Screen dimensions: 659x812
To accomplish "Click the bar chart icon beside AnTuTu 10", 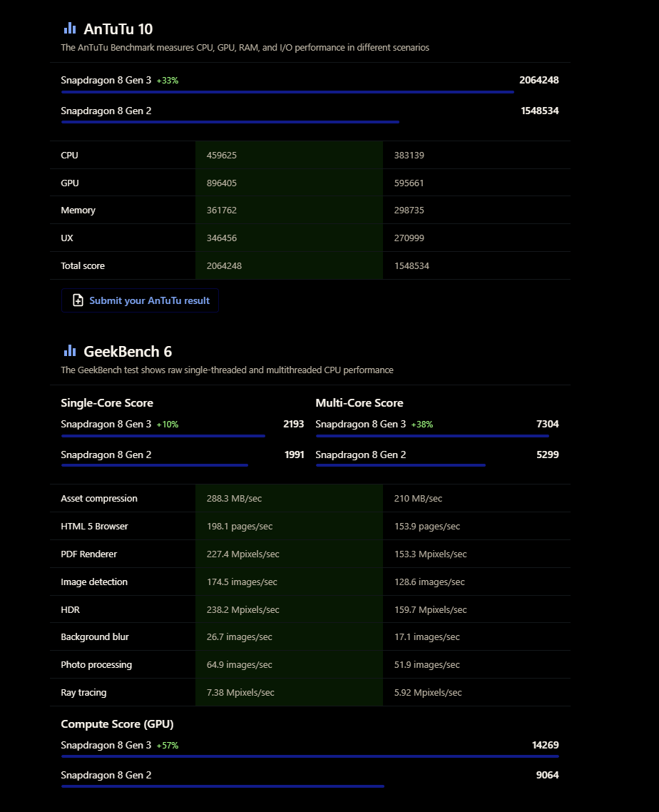I will tap(70, 28).
